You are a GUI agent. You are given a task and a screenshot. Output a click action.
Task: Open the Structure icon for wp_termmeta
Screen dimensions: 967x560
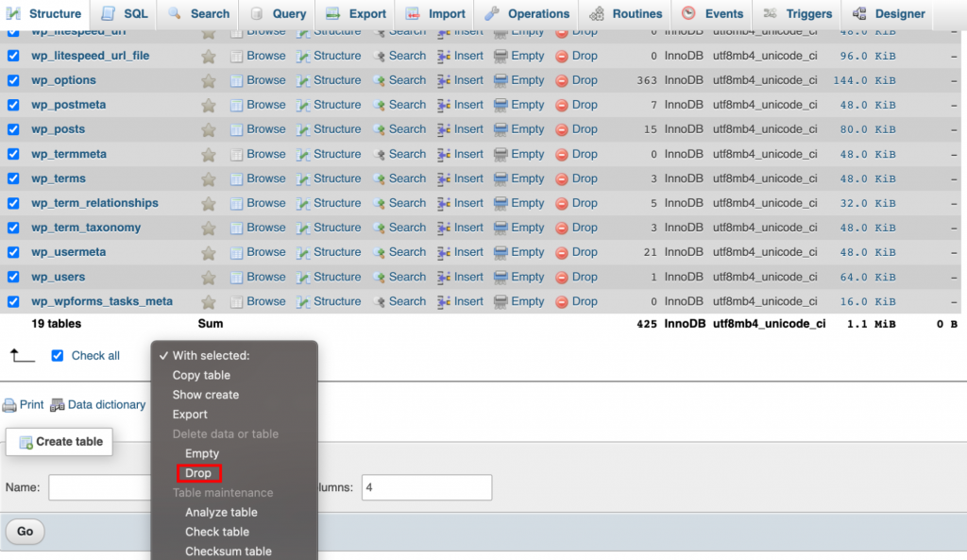[x=303, y=155]
